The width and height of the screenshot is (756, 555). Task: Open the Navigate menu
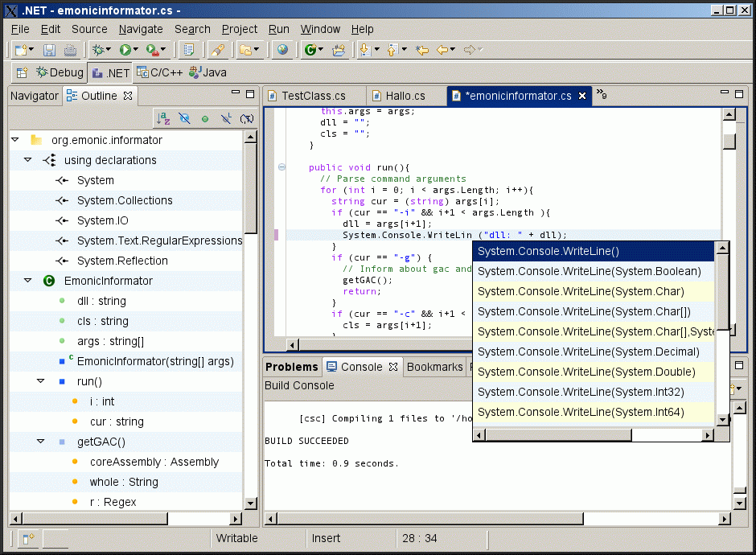coord(141,29)
